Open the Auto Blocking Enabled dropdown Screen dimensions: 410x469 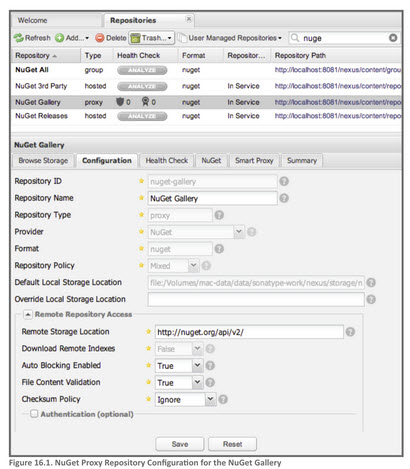197,366
